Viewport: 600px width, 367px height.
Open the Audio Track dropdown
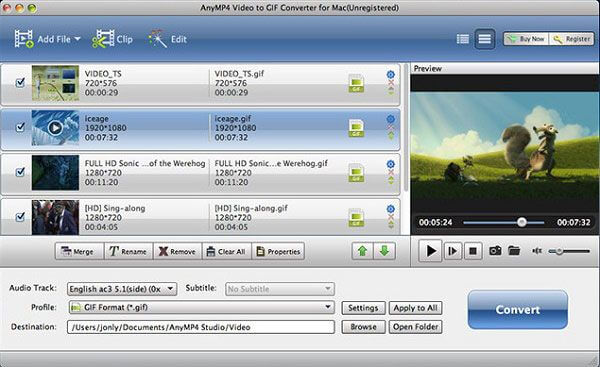(x=122, y=289)
